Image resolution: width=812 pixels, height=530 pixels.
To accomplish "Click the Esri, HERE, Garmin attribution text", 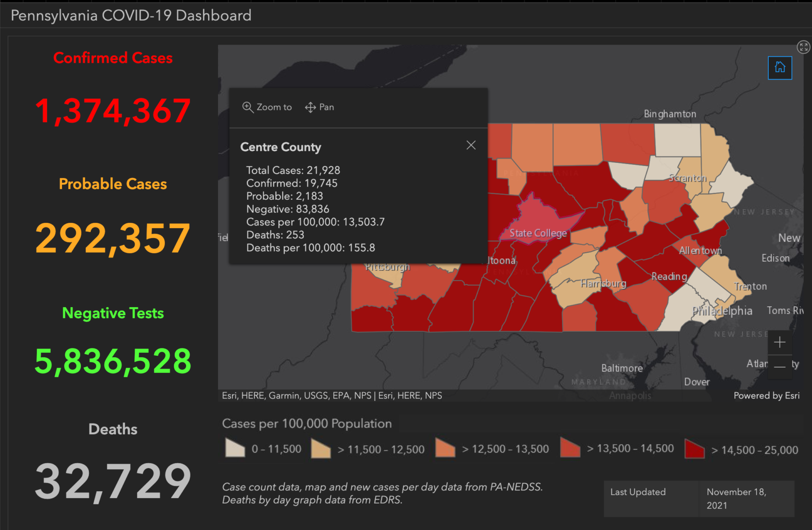I will click(x=332, y=396).
